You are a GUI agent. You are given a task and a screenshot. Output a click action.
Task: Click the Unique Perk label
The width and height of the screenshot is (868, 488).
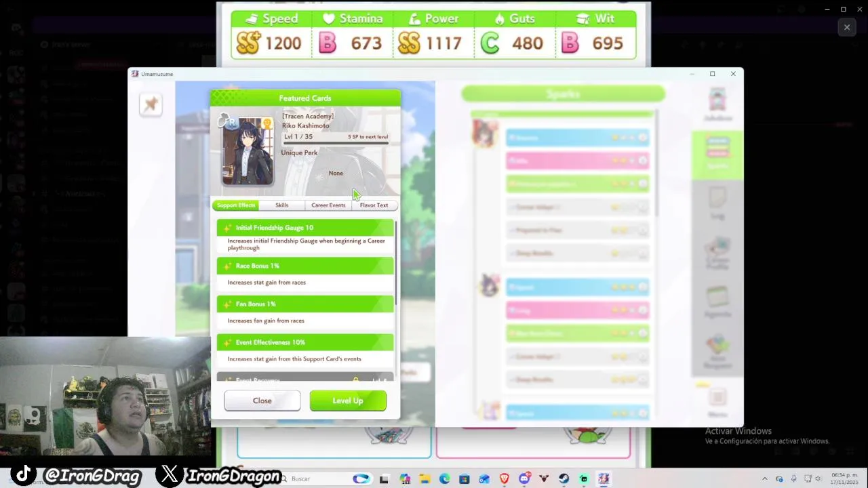click(299, 153)
